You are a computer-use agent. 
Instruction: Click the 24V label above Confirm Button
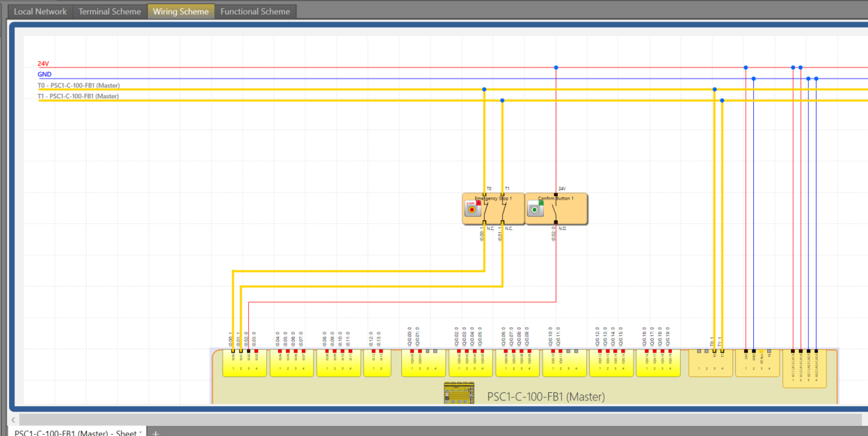click(562, 188)
